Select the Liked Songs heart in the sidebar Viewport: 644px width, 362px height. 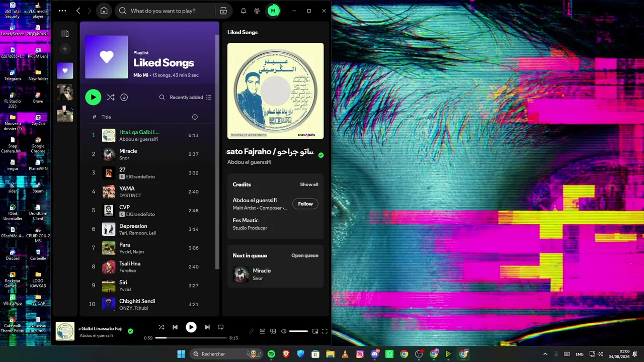coord(65,71)
